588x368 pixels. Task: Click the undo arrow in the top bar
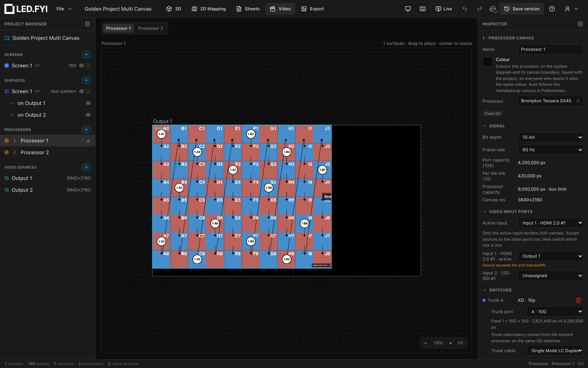pos(465,9)
